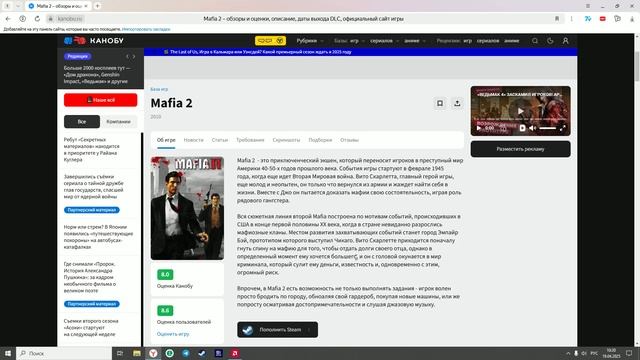Open the Windows Start menu
The width and height of the screenshot is (640, 360).
[x=7, y=353]
